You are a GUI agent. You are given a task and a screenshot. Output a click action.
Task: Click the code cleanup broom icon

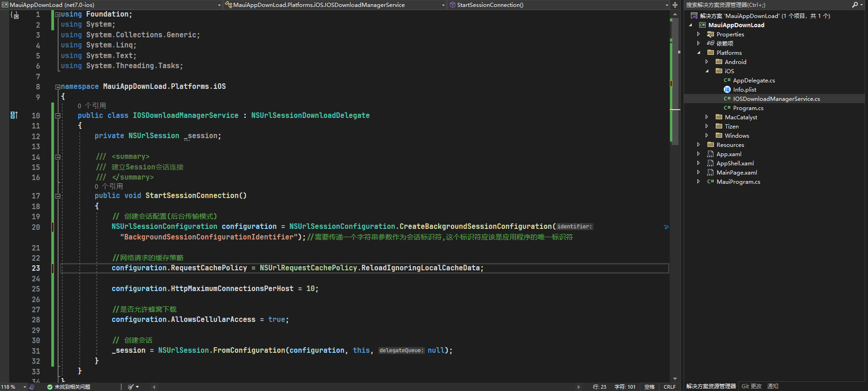[131, 387]
